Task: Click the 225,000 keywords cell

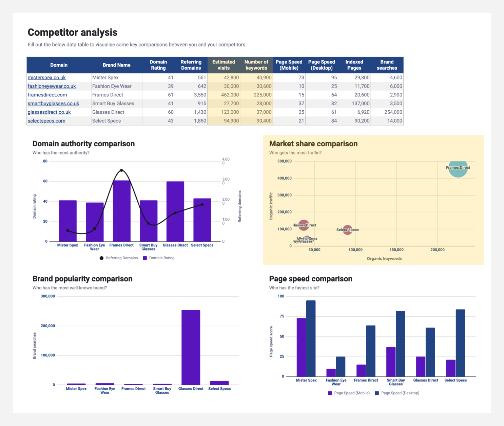Action: [x=256, y=95]
